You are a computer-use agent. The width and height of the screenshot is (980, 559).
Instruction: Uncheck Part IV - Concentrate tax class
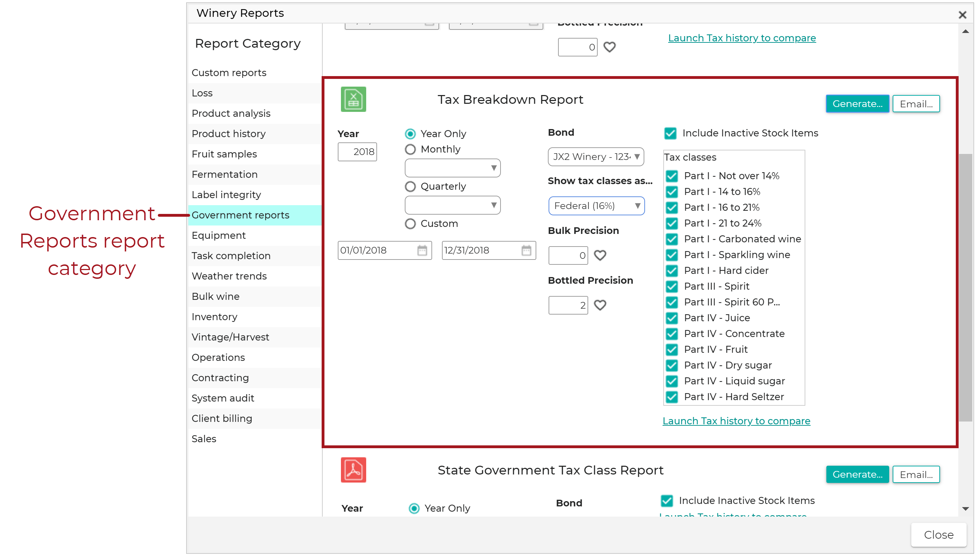[x=672, y=334]
